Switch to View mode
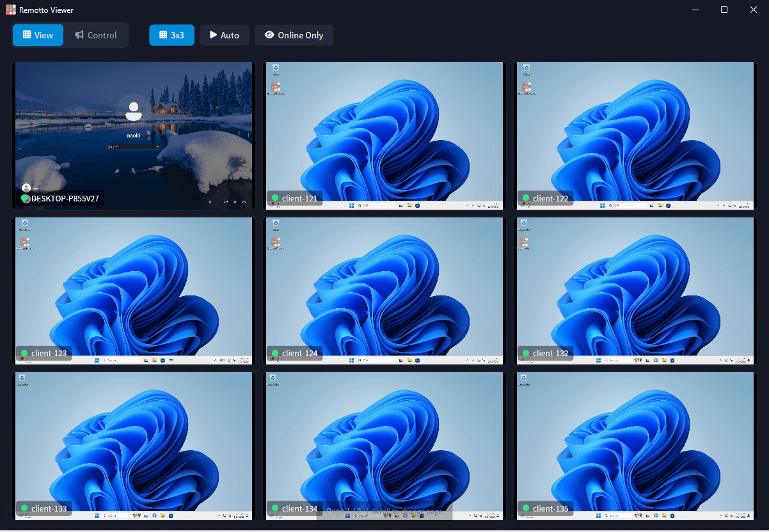This screenshot has height=532, width=769. click(x=38, y=35)
